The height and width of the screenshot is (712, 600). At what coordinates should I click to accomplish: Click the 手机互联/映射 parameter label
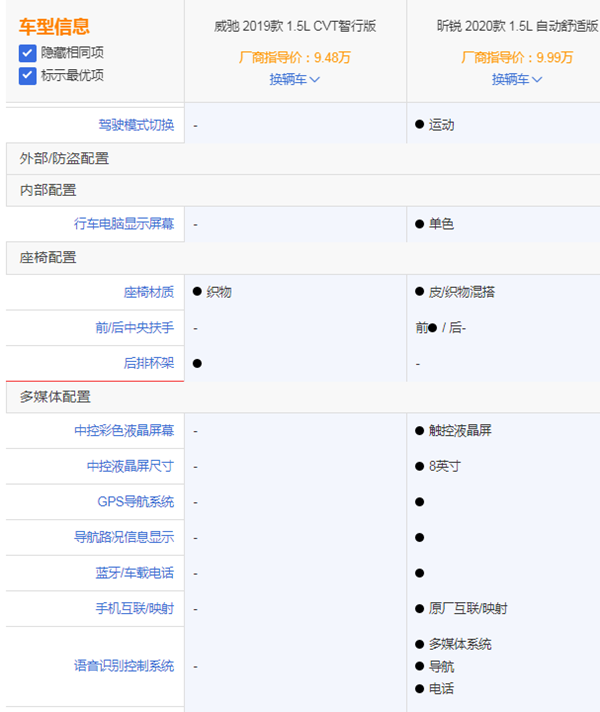coord(129,608)
